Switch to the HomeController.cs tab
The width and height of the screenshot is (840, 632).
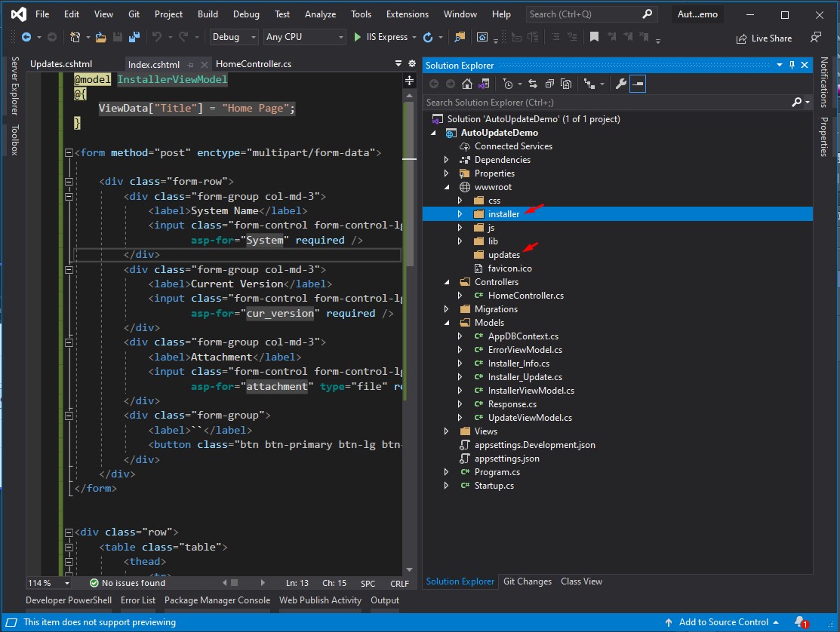point(253,64)
